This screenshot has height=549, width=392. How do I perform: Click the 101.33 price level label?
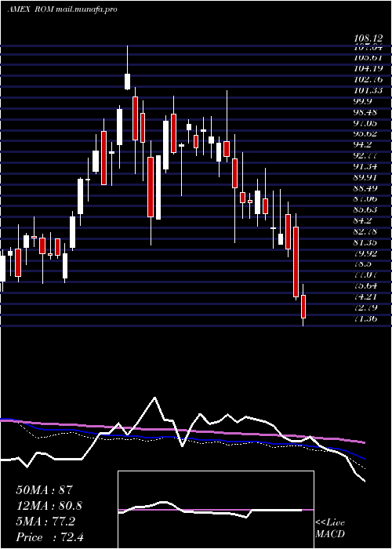point(368,90)
